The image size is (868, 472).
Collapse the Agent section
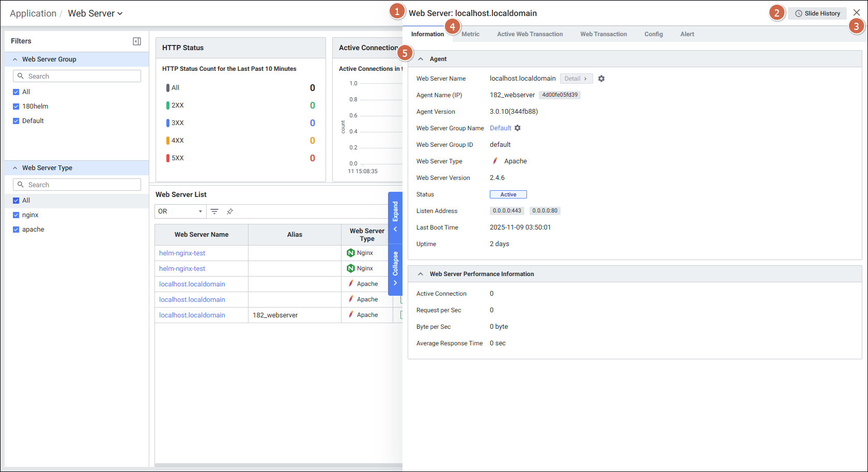pyautogui.click(x=421, y=59)
